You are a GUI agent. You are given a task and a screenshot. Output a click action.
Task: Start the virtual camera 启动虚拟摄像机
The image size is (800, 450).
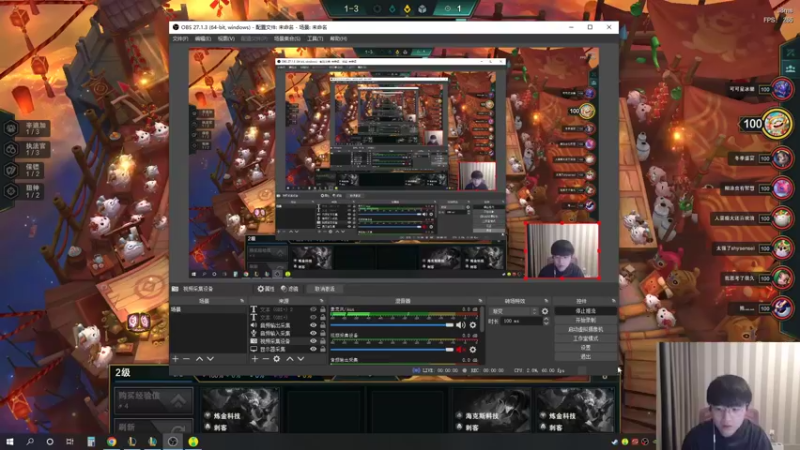pyautogui.click(x=585, y=329)
